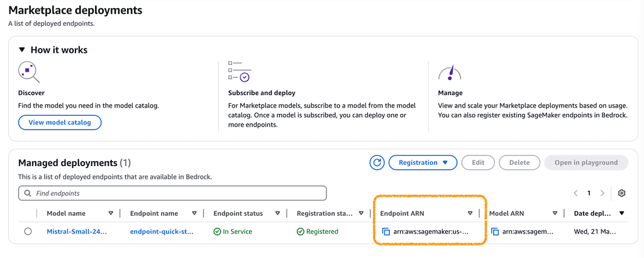Image resolution: width=644 pixels, height=258 pixels.
Task: Go to previous page of deployments
Action: pos(576,193)
